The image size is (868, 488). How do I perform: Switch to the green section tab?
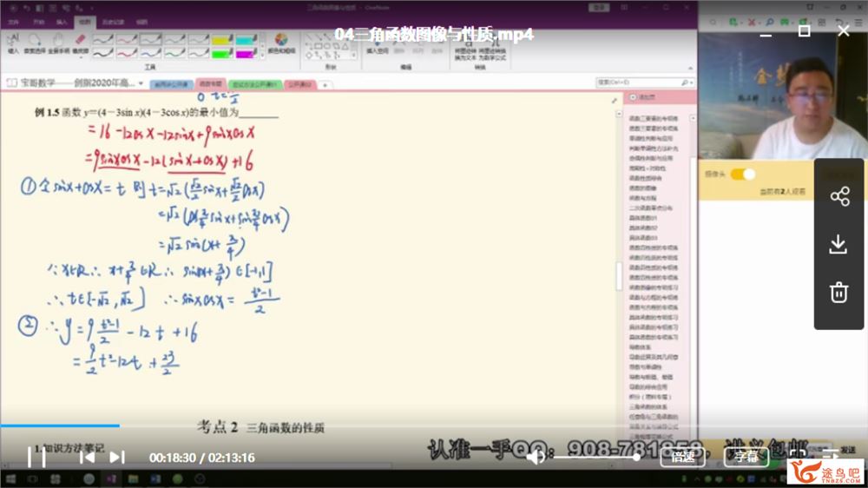tap(254, 85)
